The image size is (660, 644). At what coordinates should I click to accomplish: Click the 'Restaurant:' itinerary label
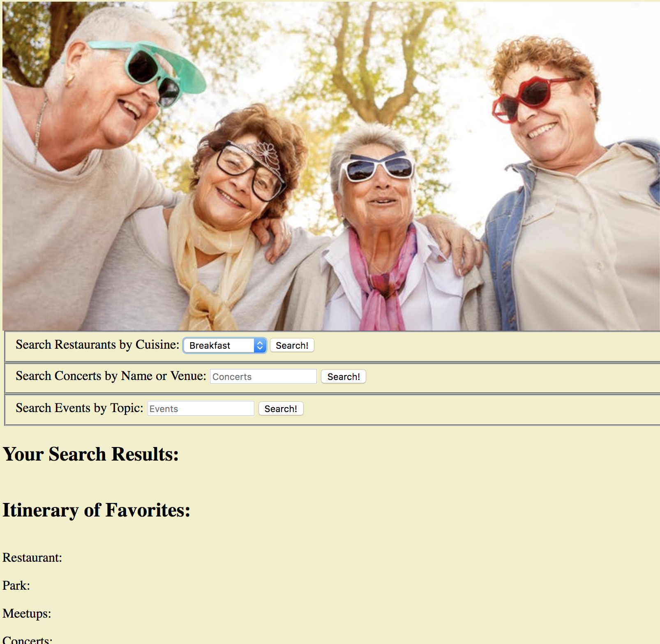coord(32,558)
